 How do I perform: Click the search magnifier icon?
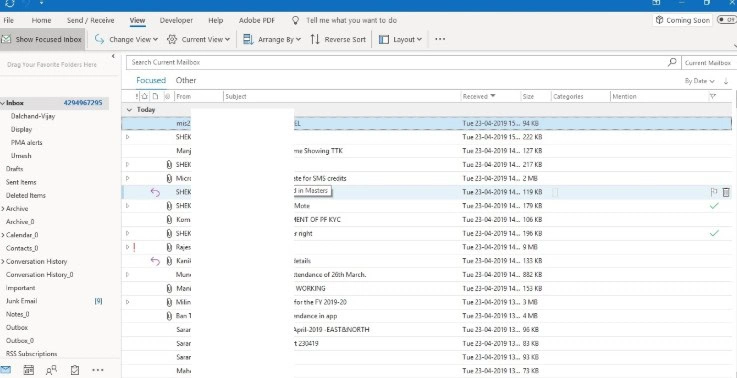pos(673,62)
